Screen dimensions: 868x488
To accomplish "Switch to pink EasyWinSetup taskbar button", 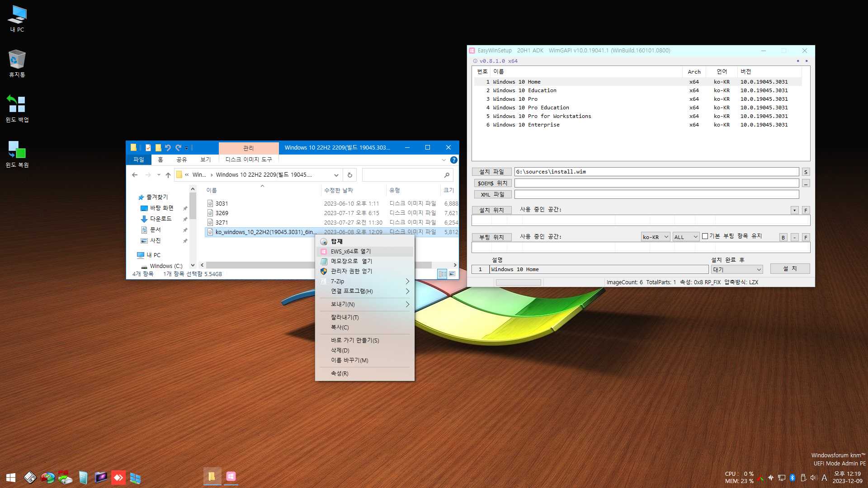I will 231,477.
